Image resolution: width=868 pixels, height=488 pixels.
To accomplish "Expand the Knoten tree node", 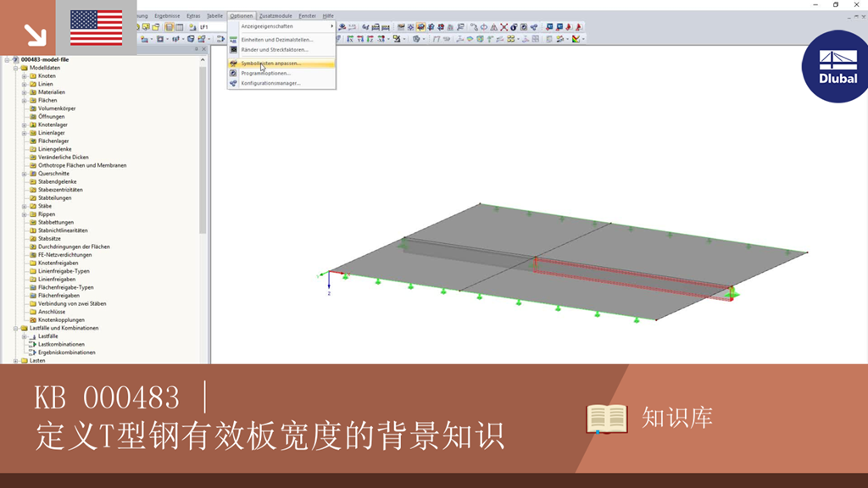I will pyautogui.click(x=25, y=75).
